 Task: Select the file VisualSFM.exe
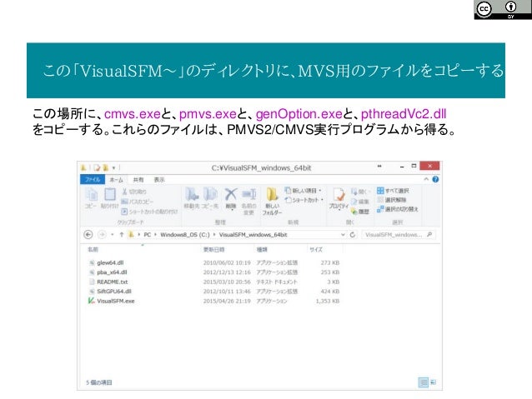click(x=116, y=301)
